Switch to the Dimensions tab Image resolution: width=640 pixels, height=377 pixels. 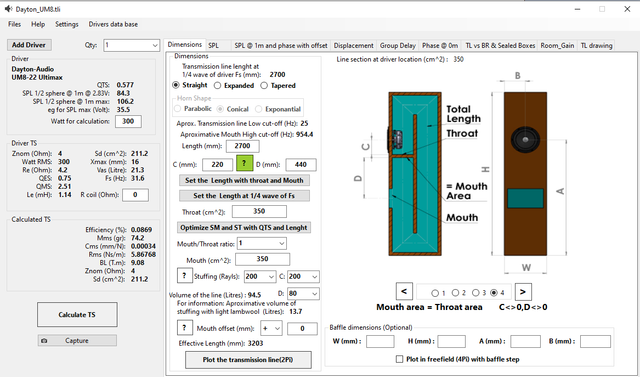click(x=185, y=44)
